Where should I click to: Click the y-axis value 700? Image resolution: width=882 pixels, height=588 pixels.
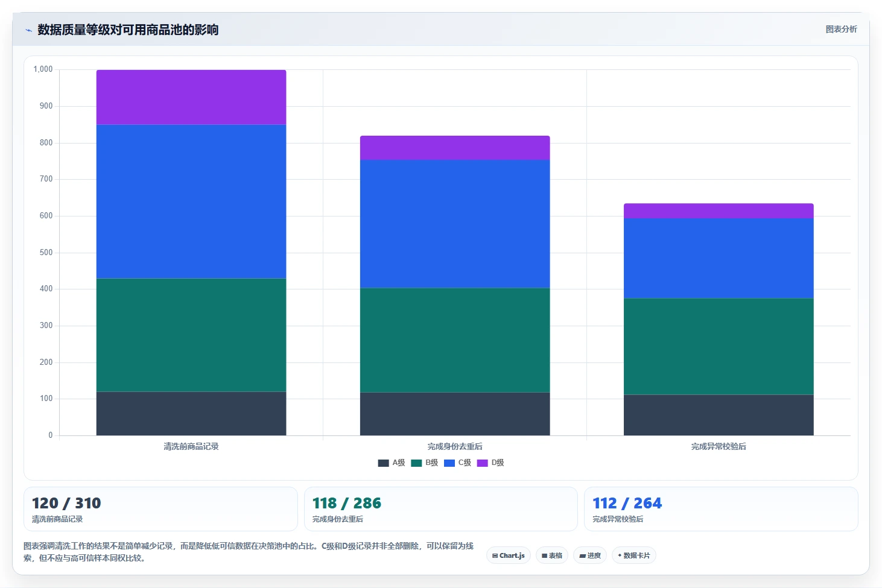pyautogui.click(x=46, y=179)
